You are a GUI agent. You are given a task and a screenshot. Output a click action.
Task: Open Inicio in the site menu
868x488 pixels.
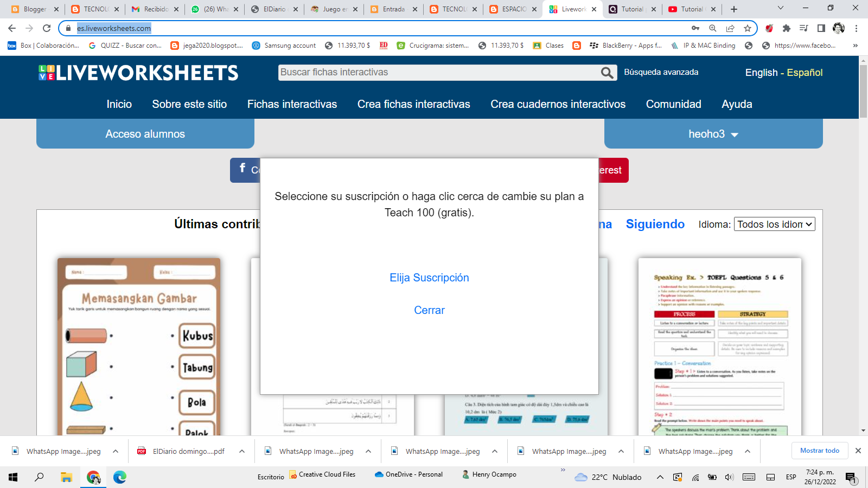point(119,104)
